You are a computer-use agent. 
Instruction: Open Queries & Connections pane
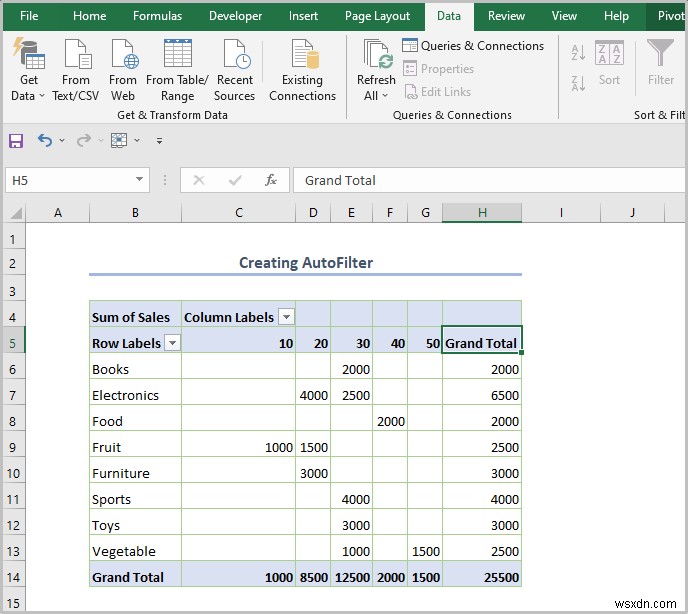point(473,46)
